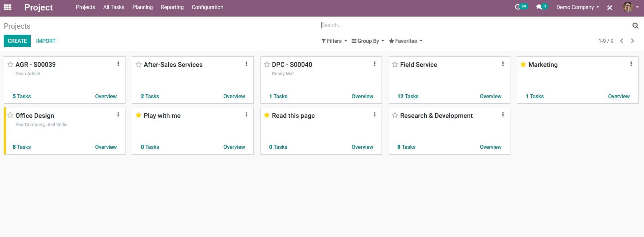This screenshot has height=237, width=644.
Task: Open the Configuration menu
Action: pos(207,7)
